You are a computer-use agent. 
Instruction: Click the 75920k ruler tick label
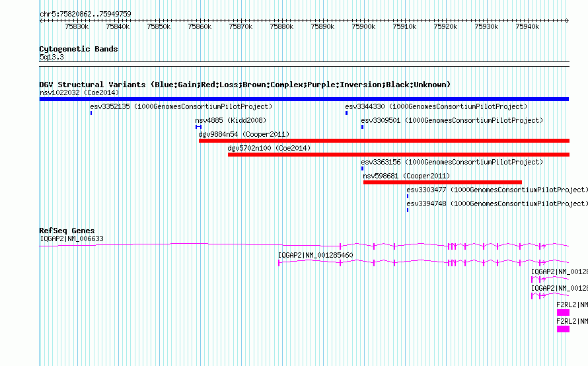tap(445, 26)
